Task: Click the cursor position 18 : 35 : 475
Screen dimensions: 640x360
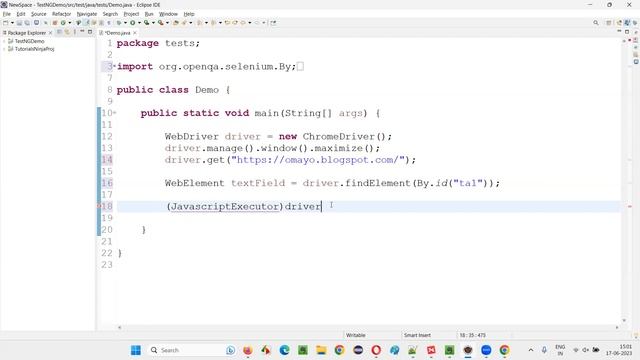Action: click(472, 335)
